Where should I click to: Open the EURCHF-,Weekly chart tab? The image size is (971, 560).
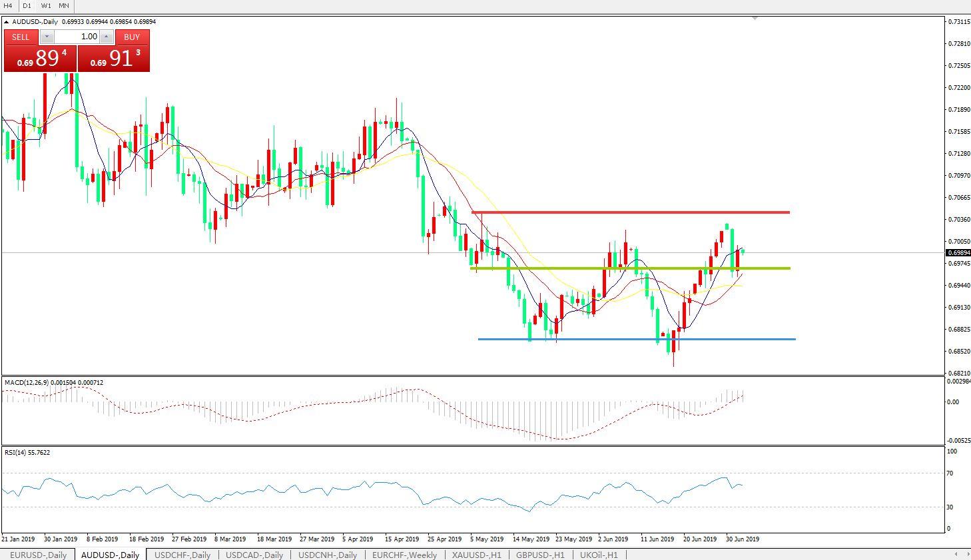click(404, 555)
